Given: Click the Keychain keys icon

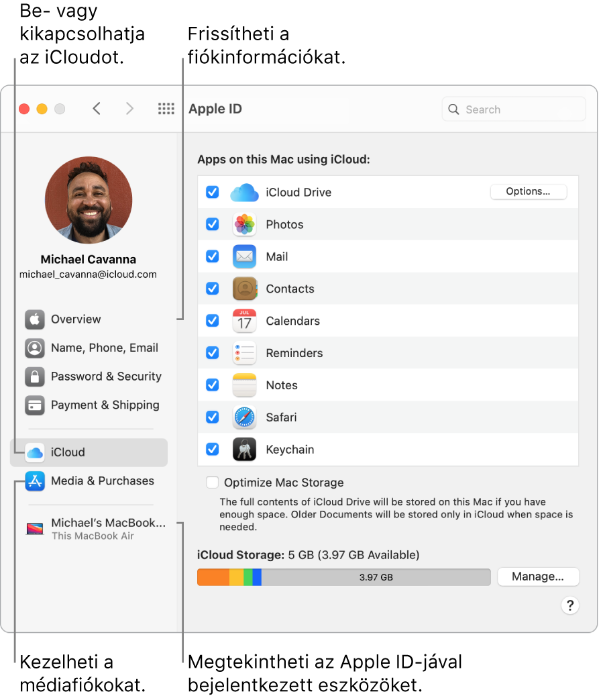Looking at the screenshot, I should tap(245, 450).
